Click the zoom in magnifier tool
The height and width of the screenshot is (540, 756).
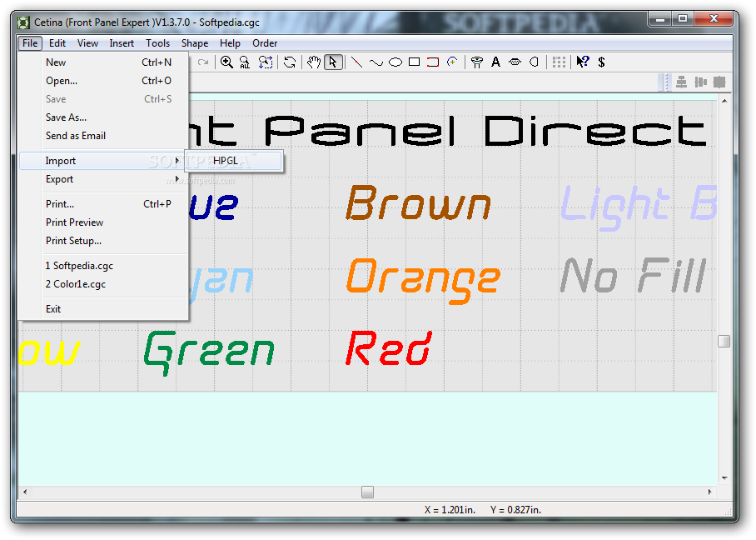click(x=226, y=62)
